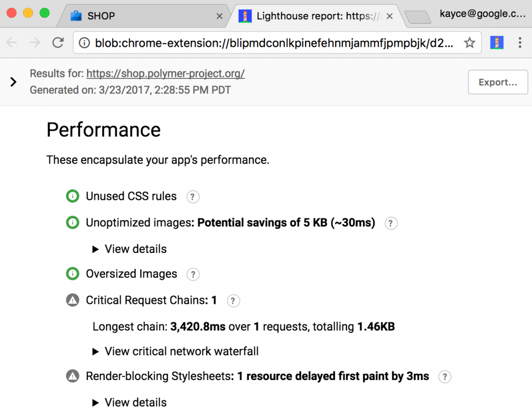532x418 pixels.
Task: Click green info icon beside Oversized Images
Action: pos(73,274)
